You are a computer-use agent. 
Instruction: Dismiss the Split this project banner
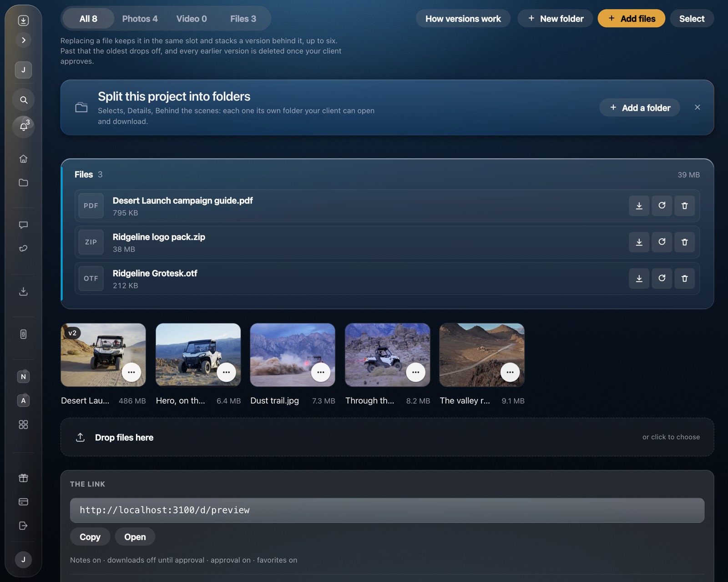point(698,107)
